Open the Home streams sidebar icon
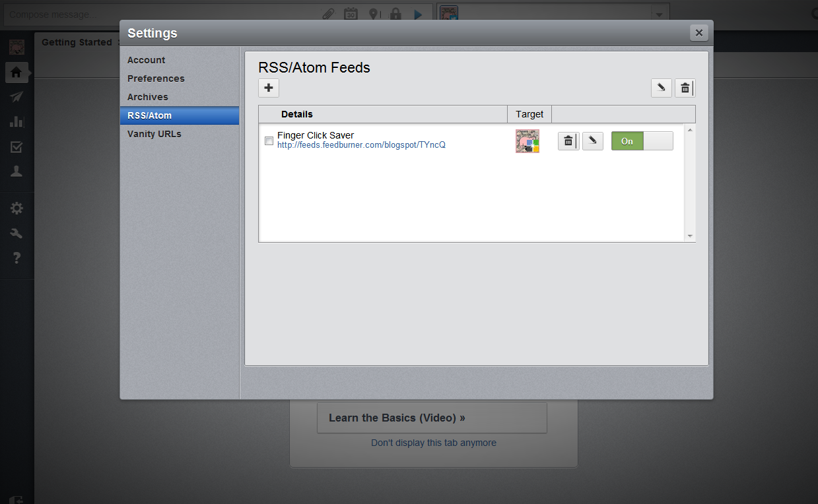This screenshot has width=818, height=504. point(17,73)
